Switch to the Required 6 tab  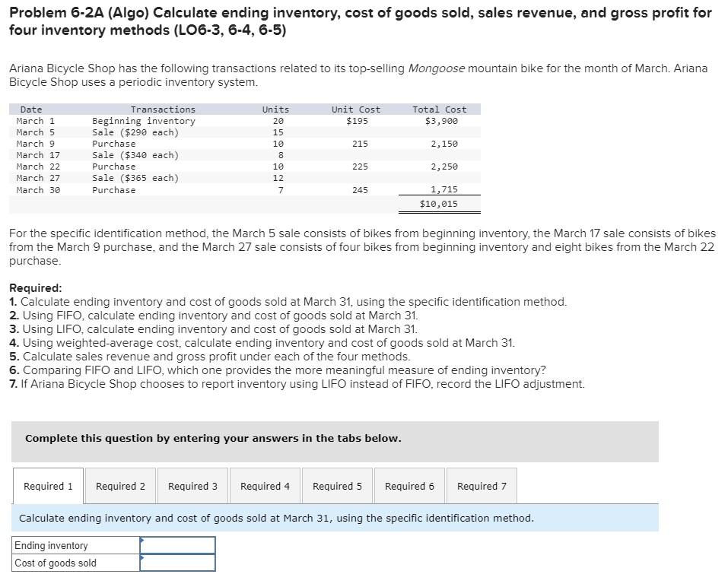tap(409, 486)
